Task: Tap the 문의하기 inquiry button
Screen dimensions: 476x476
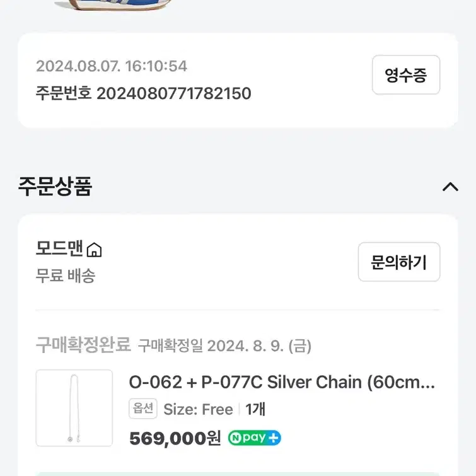Action: 399,262
